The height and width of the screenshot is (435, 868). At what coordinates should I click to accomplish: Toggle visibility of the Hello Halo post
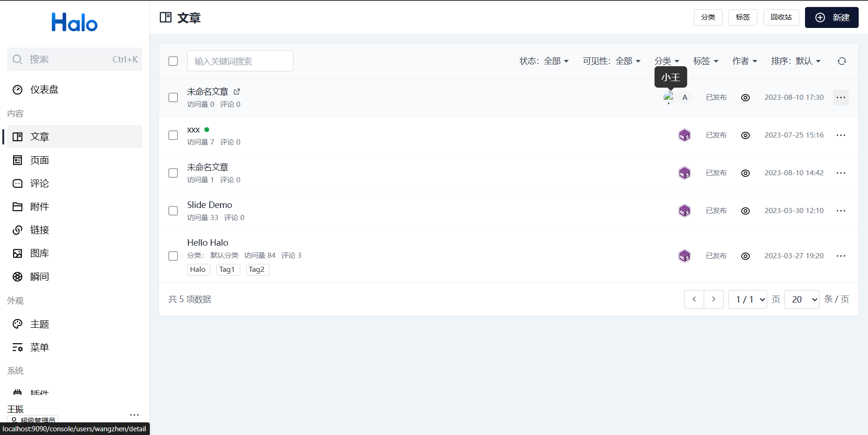pyautogui.click(x=745, y=255)
